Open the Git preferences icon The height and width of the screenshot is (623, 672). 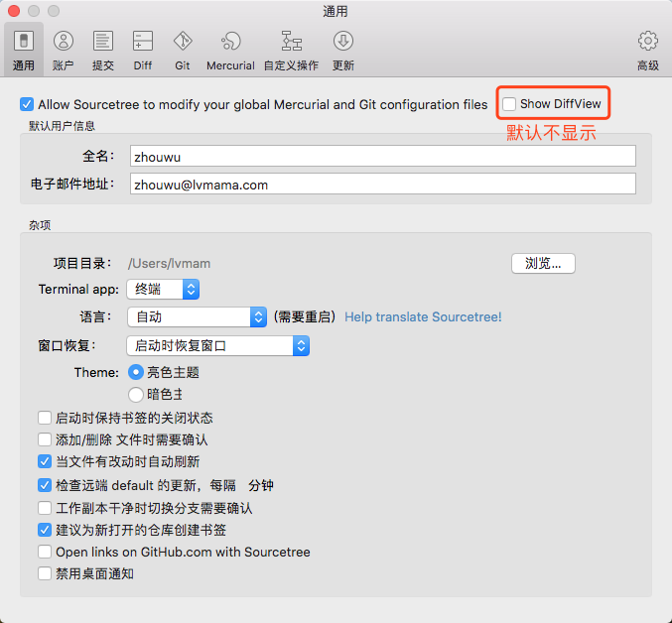tap(183, 49)
